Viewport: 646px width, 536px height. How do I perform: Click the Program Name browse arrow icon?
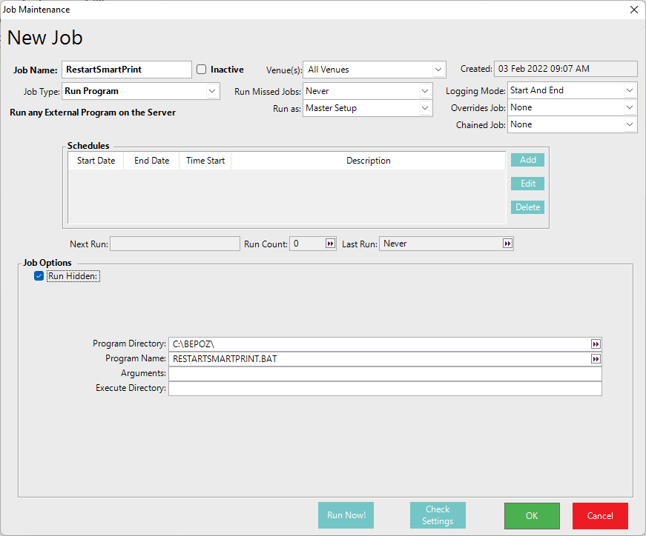tap(596, 359)
